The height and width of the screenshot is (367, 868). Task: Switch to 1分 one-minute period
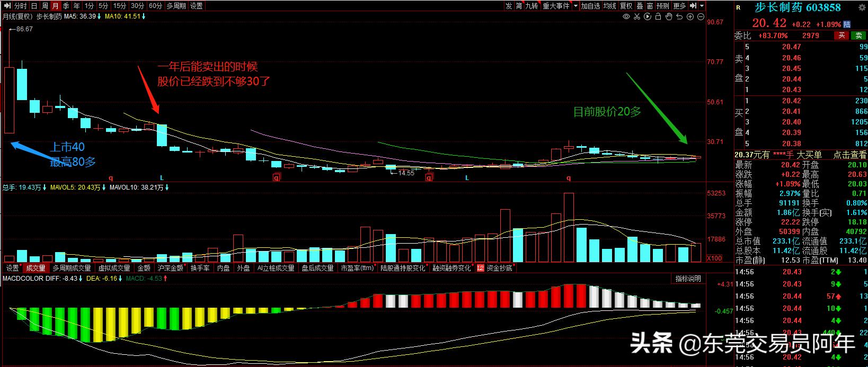click(x=89, y=6)
